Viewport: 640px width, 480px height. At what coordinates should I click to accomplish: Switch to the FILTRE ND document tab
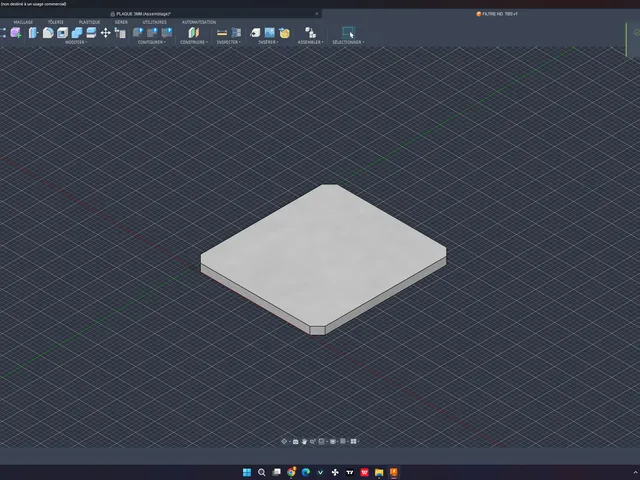tap(497, 14)
